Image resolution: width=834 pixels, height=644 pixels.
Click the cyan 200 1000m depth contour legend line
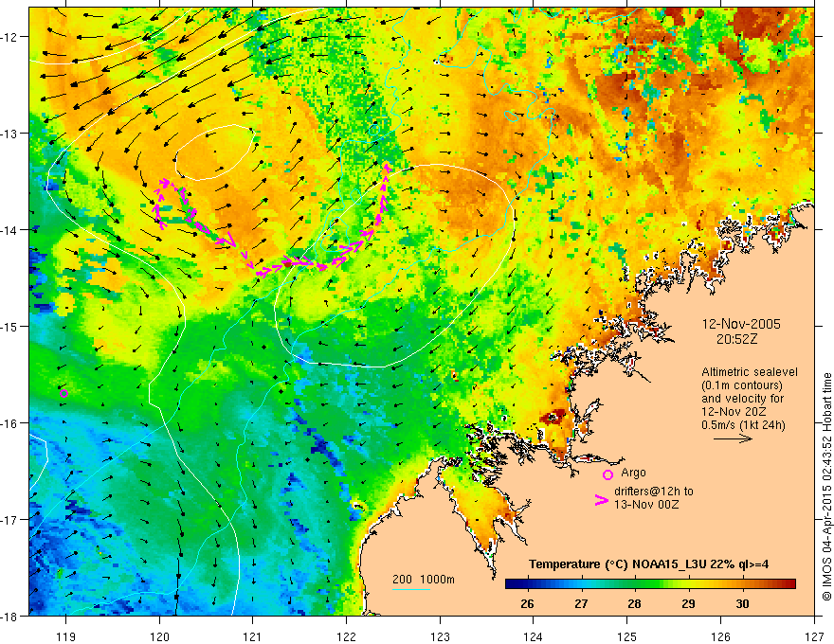(411, 589)
